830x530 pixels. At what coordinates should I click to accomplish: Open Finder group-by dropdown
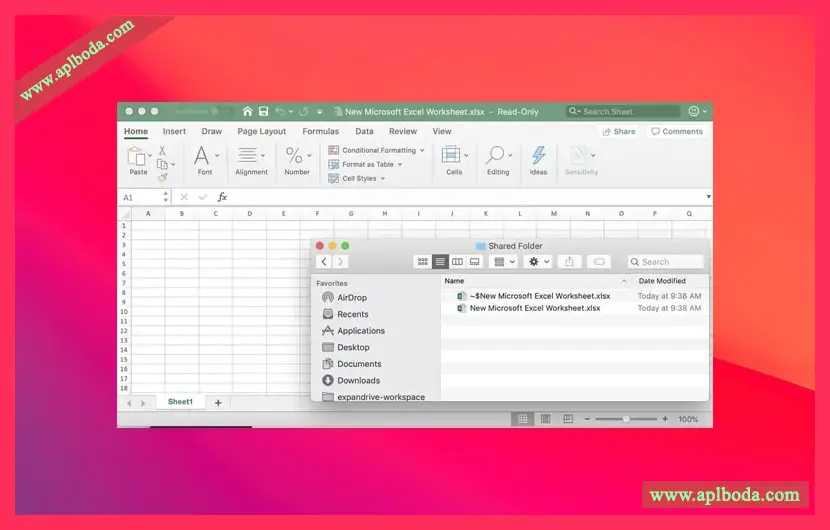503,262
